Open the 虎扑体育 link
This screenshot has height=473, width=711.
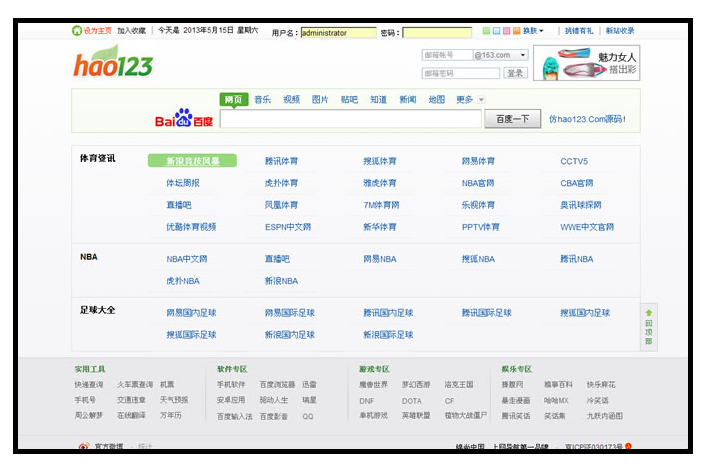281,183
